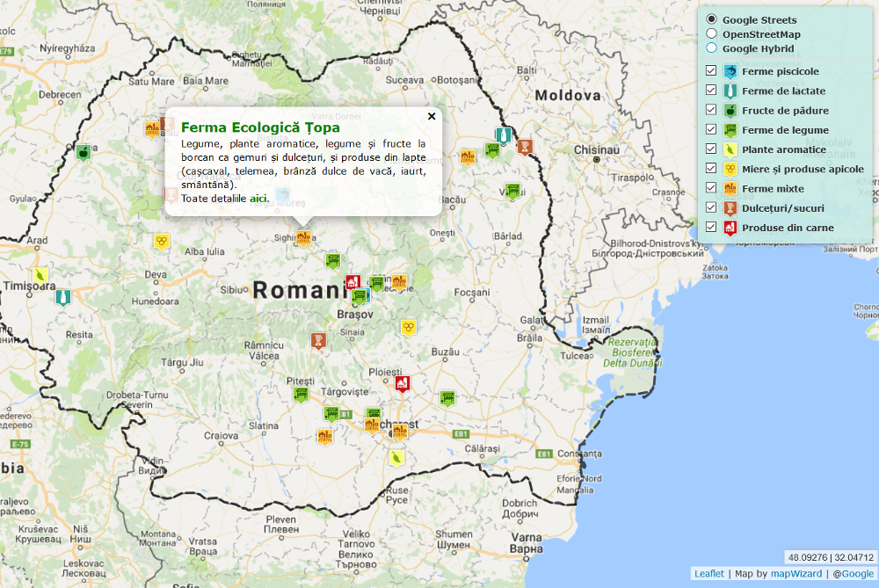Uncheck the Plante aromatice checkbox
Screen dimensions: 879x588
click(x=711, y=149)
